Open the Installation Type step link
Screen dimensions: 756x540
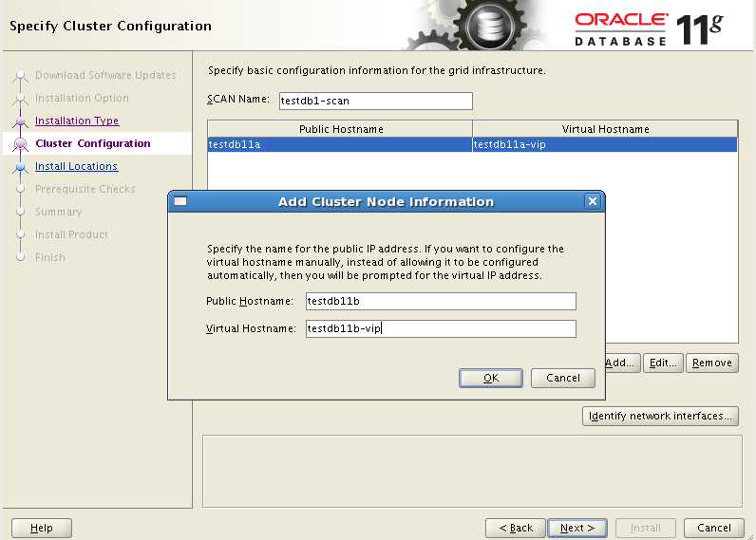pos(77,121)
